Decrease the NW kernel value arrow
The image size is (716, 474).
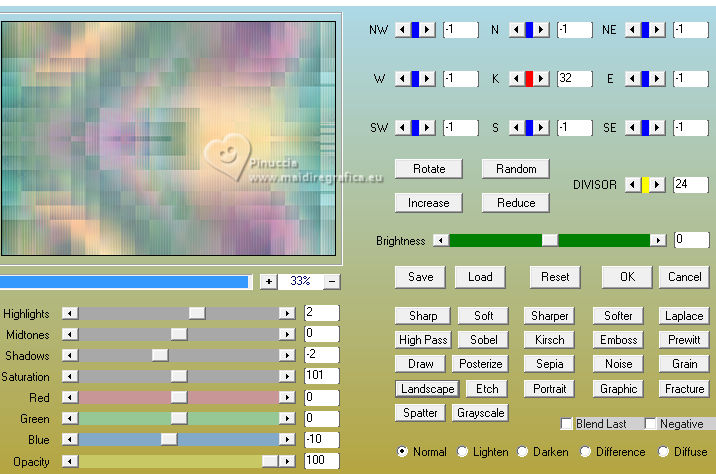tap(402, 30)
